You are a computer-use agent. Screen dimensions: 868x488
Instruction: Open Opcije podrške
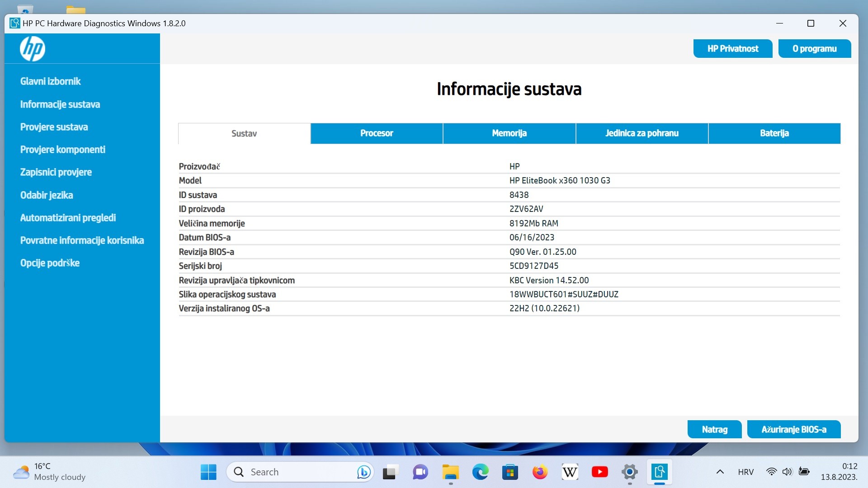point(50,263)
